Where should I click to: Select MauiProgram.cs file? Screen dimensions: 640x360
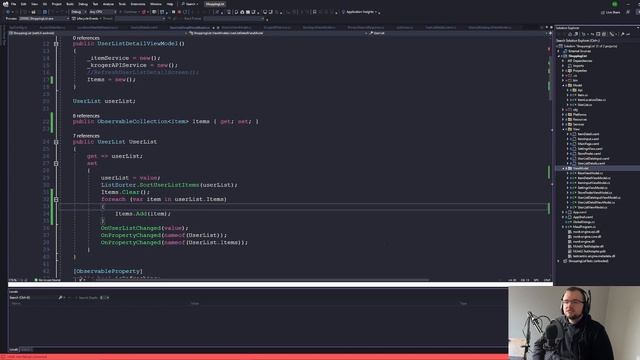(x=584, y=227)
